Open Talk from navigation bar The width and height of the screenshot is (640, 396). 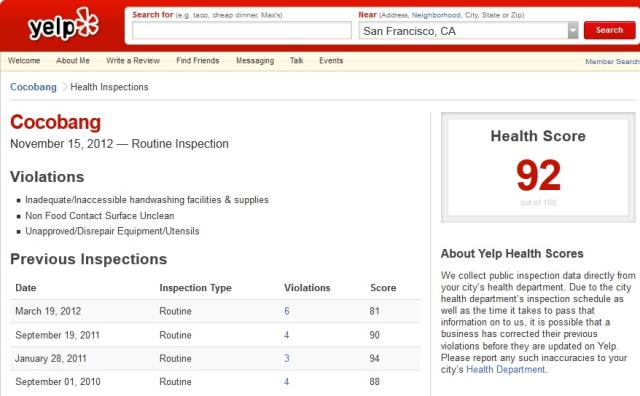coord(297,60)
